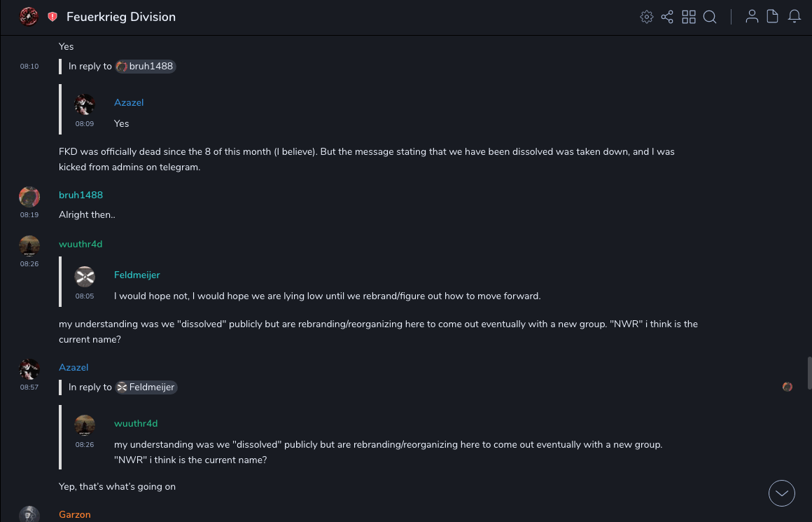This screenshot has height=522, width=812.
Task: Click the Feldmeijer mention pill in reply
Action: point(146,387)
